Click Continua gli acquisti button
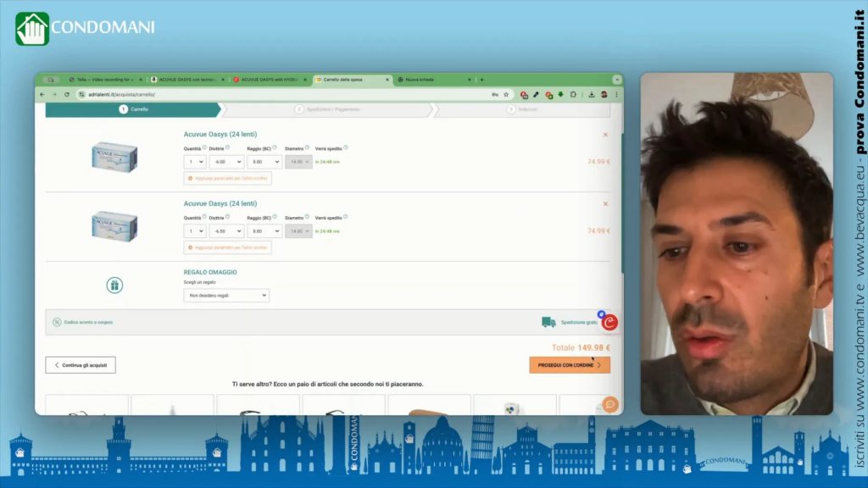 pyautogui.click(x=81, y=365)
